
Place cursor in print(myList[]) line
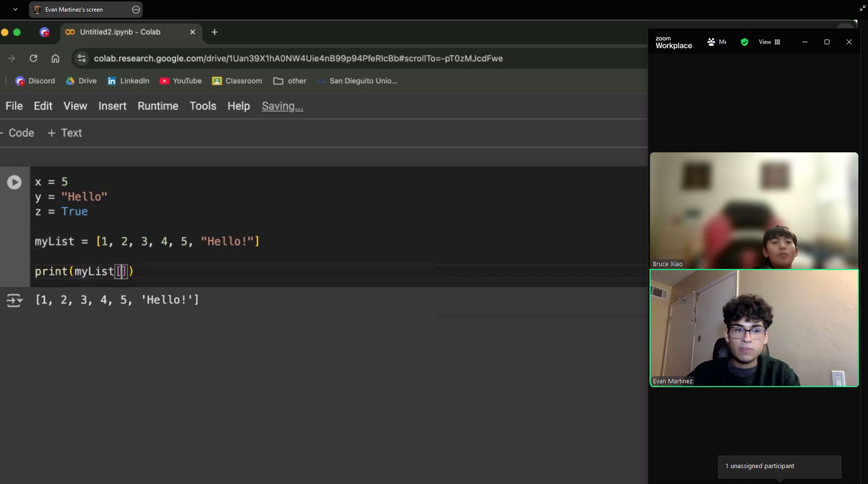(x=84, y=271)
